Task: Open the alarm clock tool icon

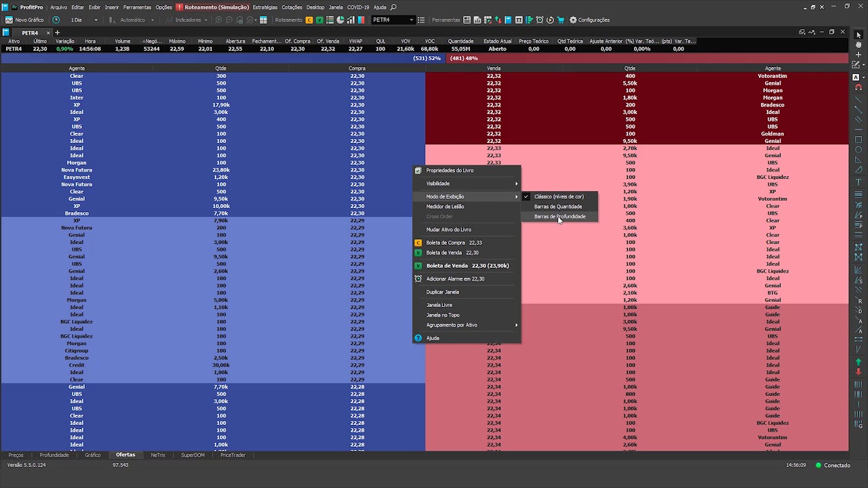Action: coord(540,20)
